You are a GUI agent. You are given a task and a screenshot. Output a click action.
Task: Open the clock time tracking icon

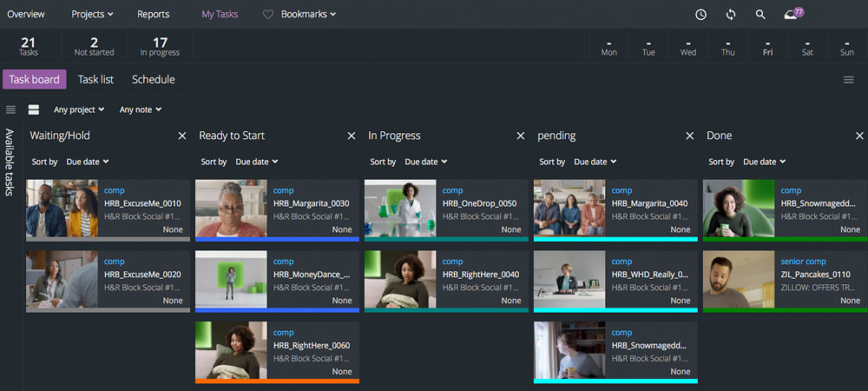click(700, 15)
